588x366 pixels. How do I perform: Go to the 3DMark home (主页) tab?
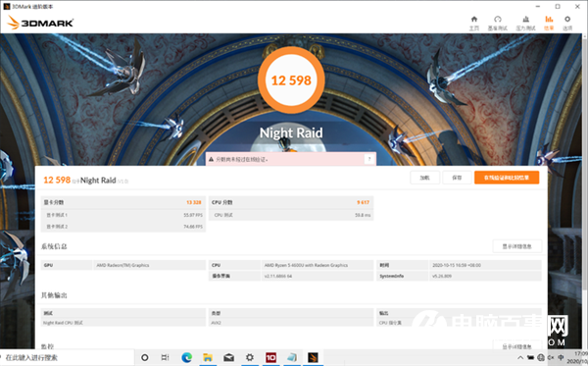(x=474, y=23)
